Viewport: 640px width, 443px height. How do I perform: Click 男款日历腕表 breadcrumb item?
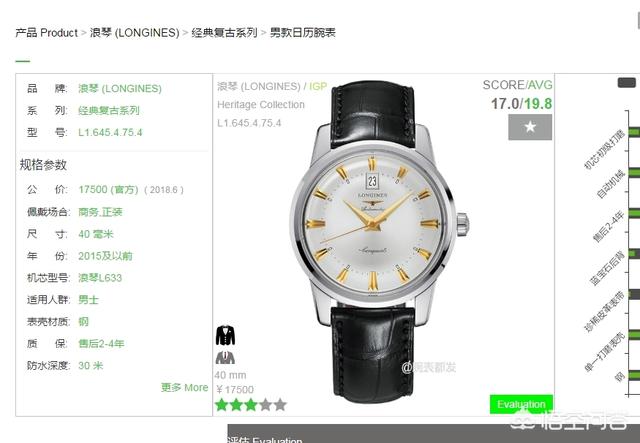coord(303,33)
